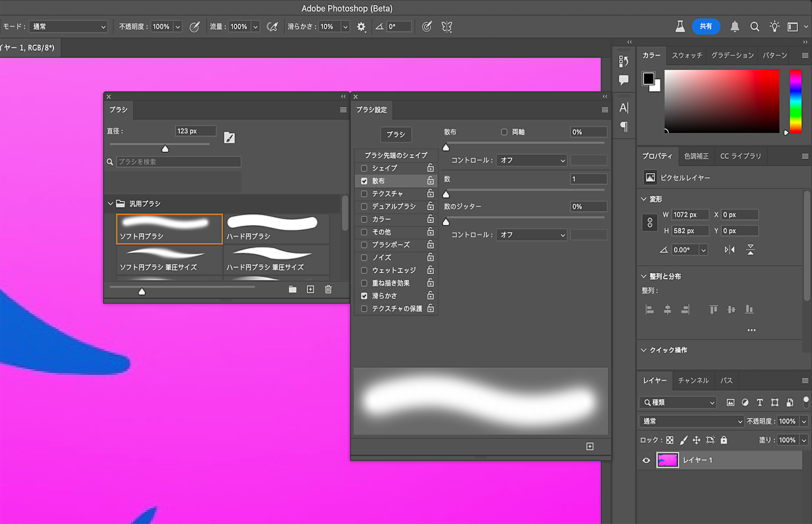The image size is (812, 524).
Task: Click the blue 共有 button
Action: (x=706, y=26)
